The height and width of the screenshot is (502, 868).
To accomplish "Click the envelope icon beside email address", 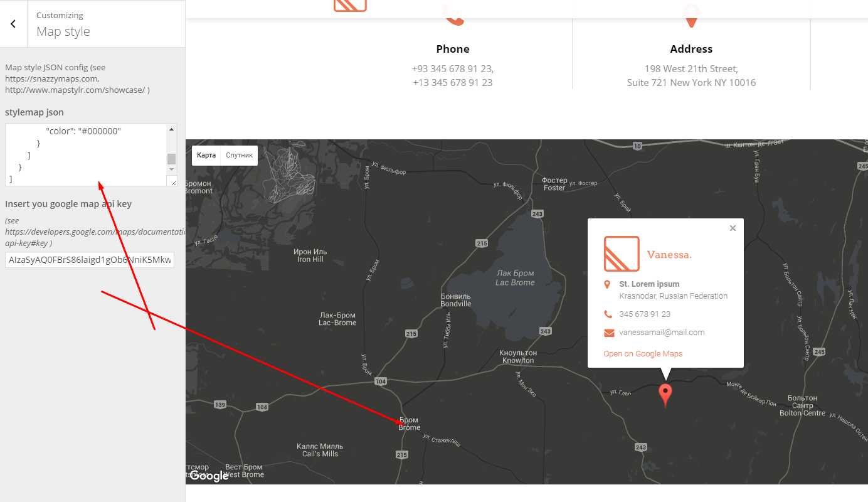I will (x=608, y=333).
